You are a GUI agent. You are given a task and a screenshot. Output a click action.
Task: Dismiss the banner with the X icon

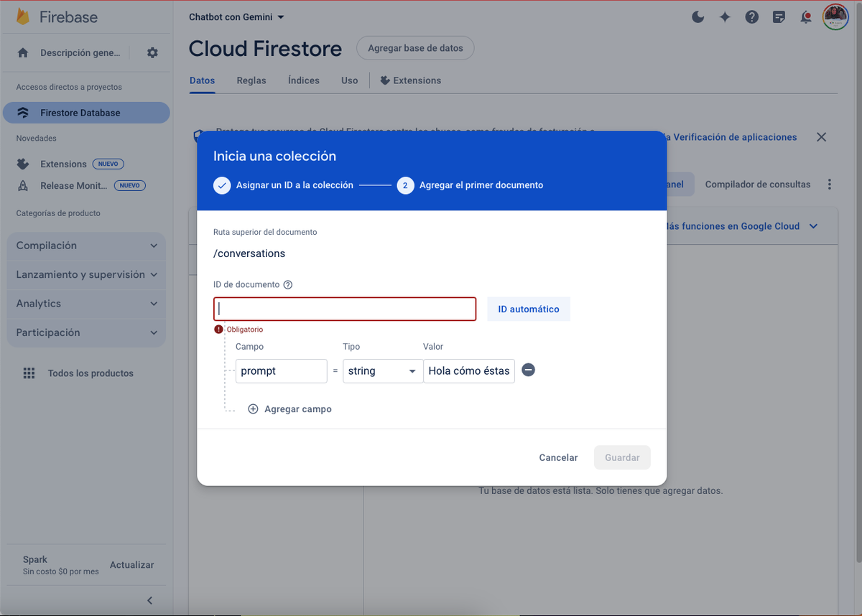click(822, 137)
